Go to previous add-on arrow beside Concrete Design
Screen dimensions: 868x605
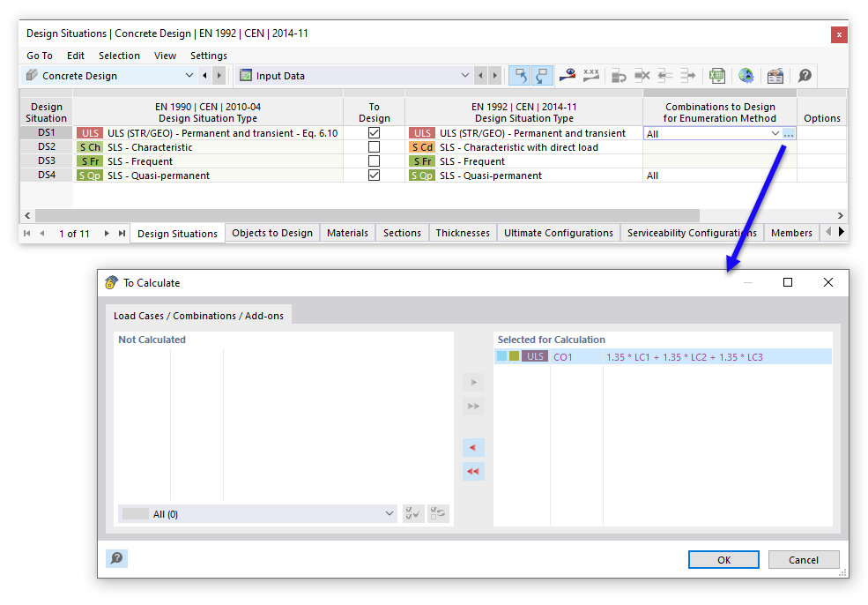tap(204, 75)
